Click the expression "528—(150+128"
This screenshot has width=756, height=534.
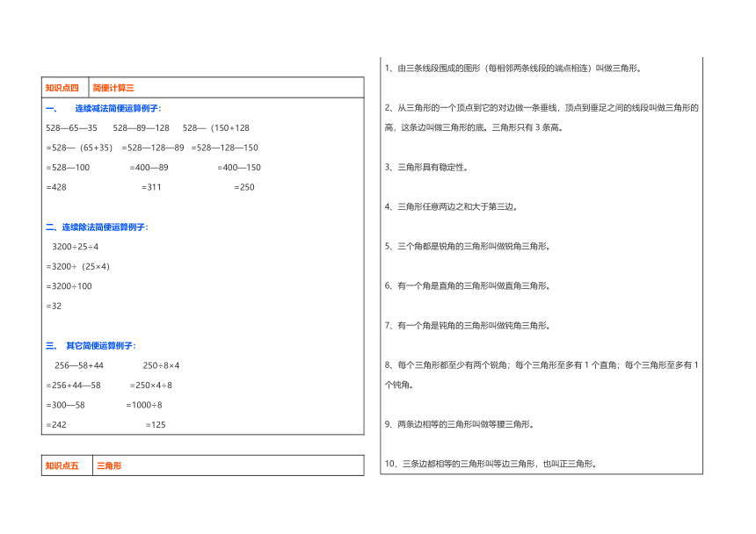216,128
